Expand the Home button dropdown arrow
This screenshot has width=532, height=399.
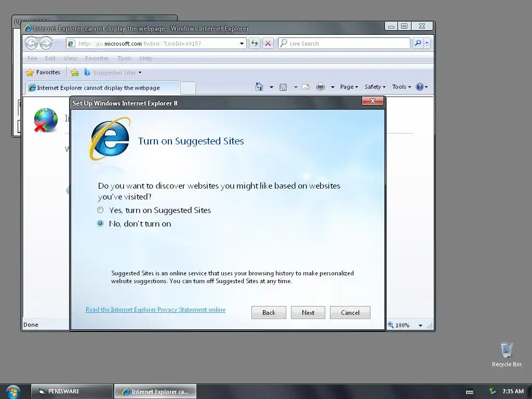coord(271,87)
